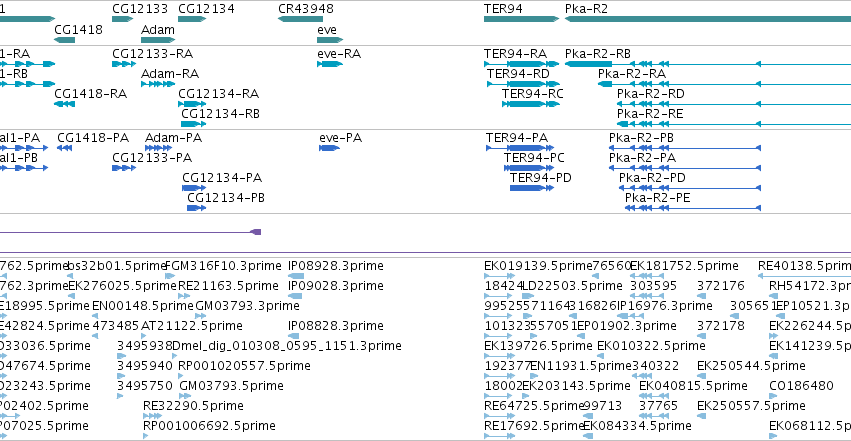
Task: Select protein TER94-PA
Action: pos(520,148)
